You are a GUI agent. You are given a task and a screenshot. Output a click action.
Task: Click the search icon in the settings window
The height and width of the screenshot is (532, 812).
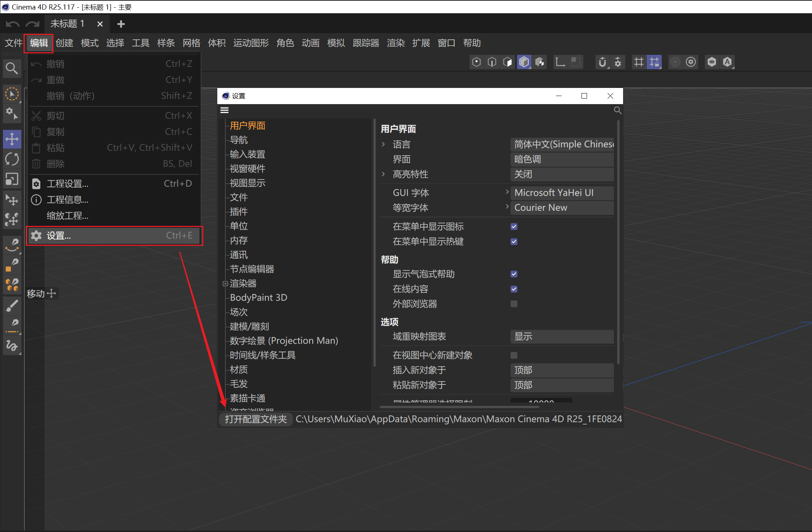coord(617,110)
